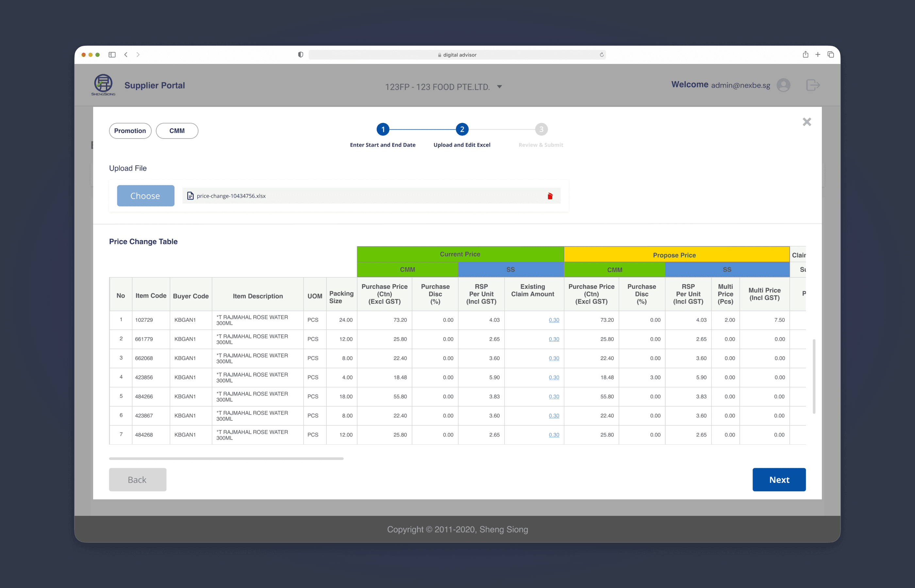The height and width of the screenshot is (588, 915).
Task: Click the Sheng Siong logo
Action: tap(103, 85)
